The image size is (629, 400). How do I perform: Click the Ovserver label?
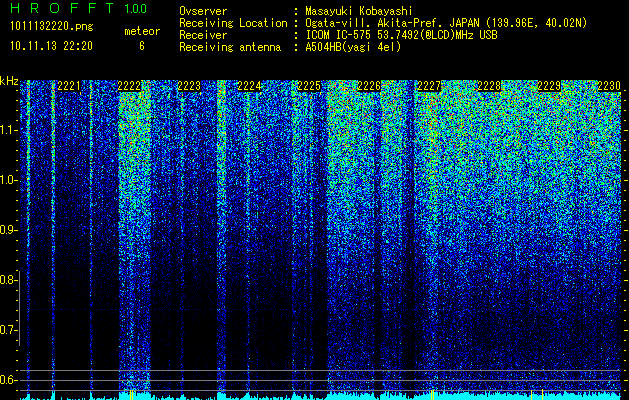[203, 11]
